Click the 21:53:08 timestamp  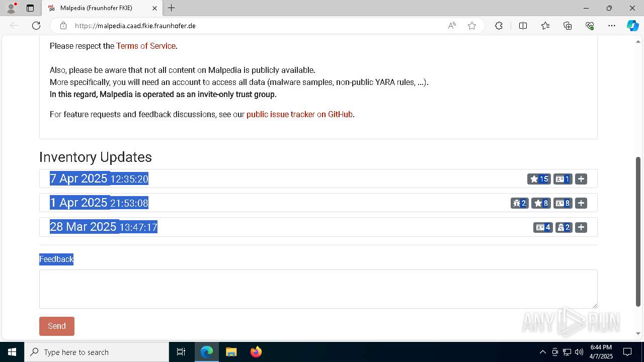pyautogui.click(x=129, y=203)
